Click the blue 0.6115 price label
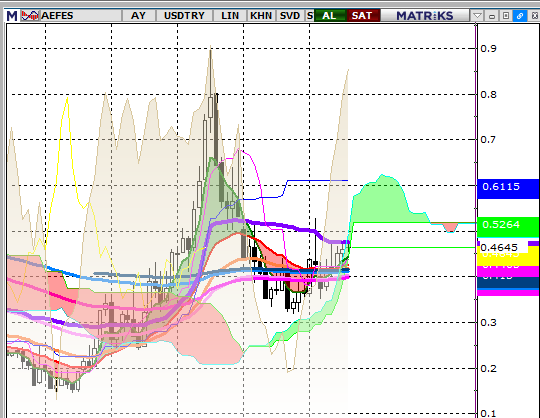Viewport: 540px width, 418px height. point(508,188)
